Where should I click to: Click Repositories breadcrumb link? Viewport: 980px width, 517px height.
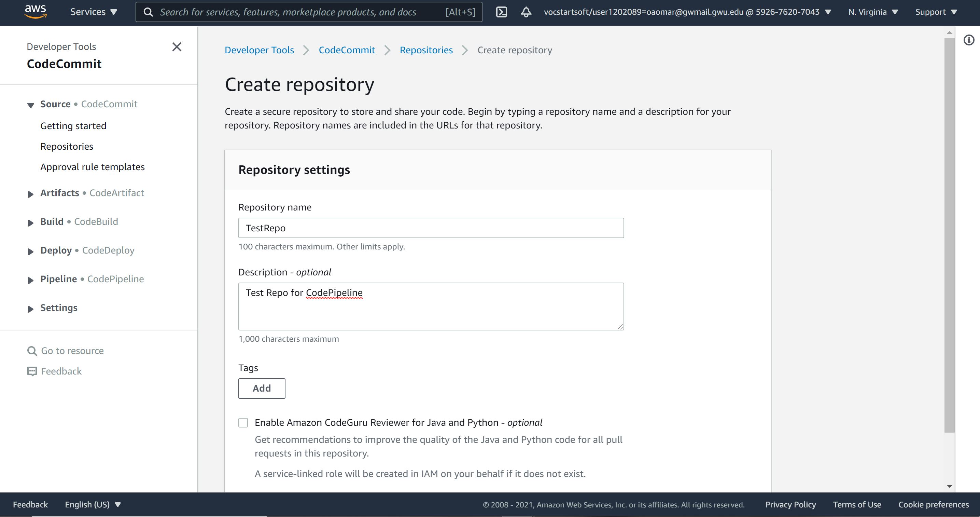(426, 50)
